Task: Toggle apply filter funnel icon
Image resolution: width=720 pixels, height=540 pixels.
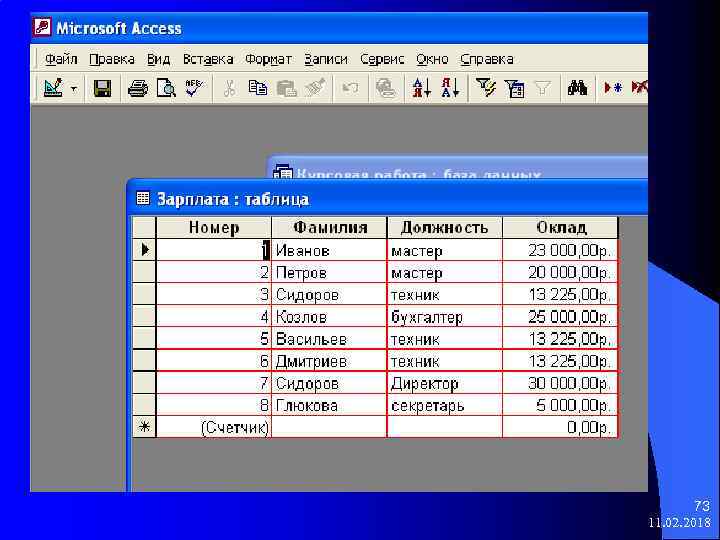Action: coord(542,88)
